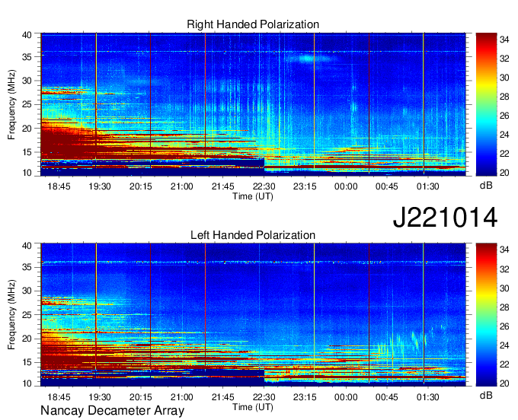Click the "Time (UT)" label under the Left Handed plot

253,407
